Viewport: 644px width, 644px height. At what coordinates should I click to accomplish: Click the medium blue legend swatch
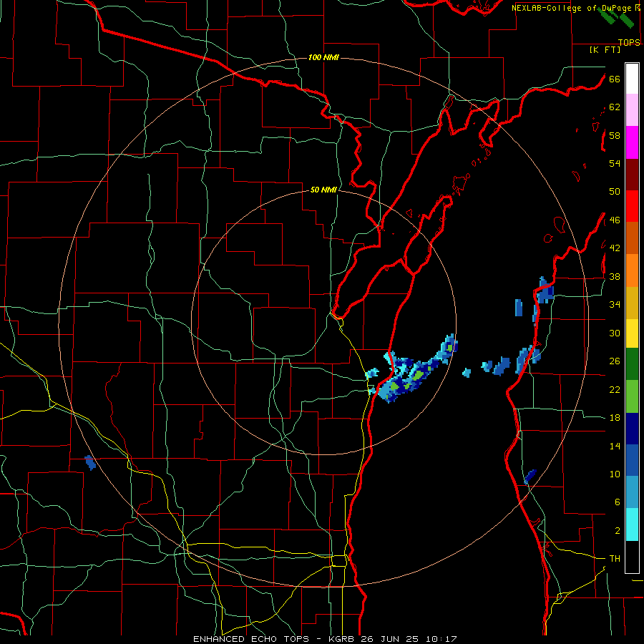632,460
